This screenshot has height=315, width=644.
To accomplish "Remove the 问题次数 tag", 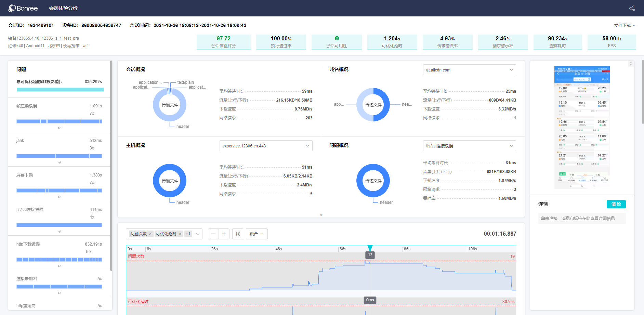I will (x=150, y=234).
